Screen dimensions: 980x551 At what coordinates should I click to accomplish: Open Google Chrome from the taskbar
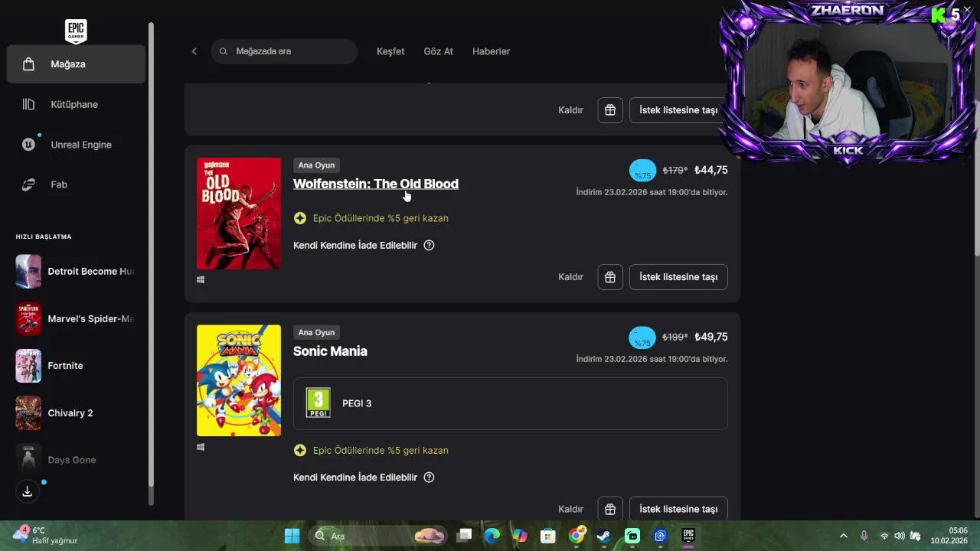click(577, 536)
